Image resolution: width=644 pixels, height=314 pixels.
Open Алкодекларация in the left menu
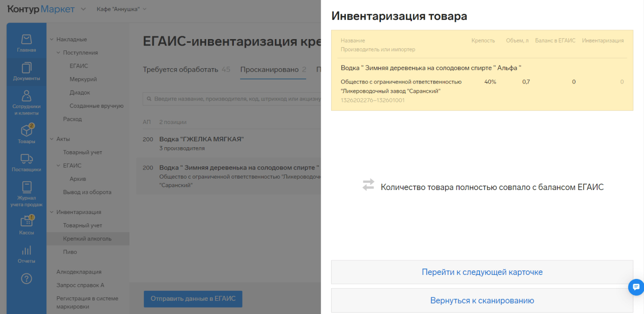point(79,272)
